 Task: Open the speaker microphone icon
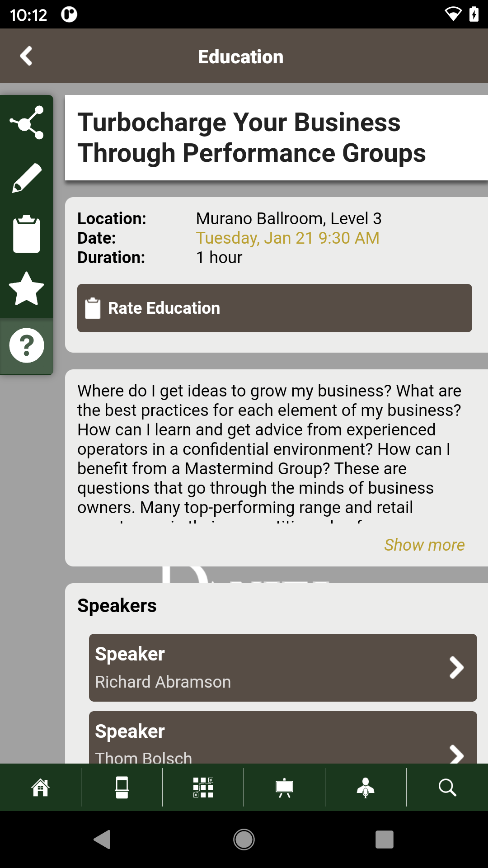366,788
